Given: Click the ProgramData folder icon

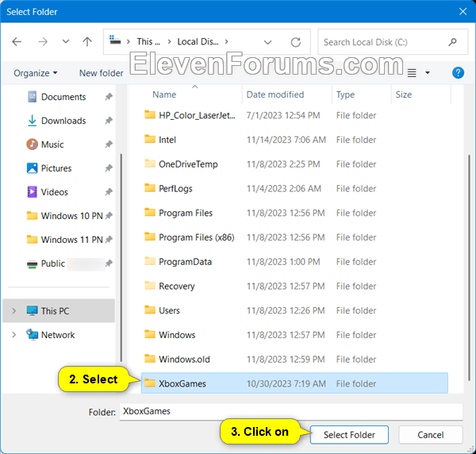Looking at the screenshot, I should pos(150,261).
